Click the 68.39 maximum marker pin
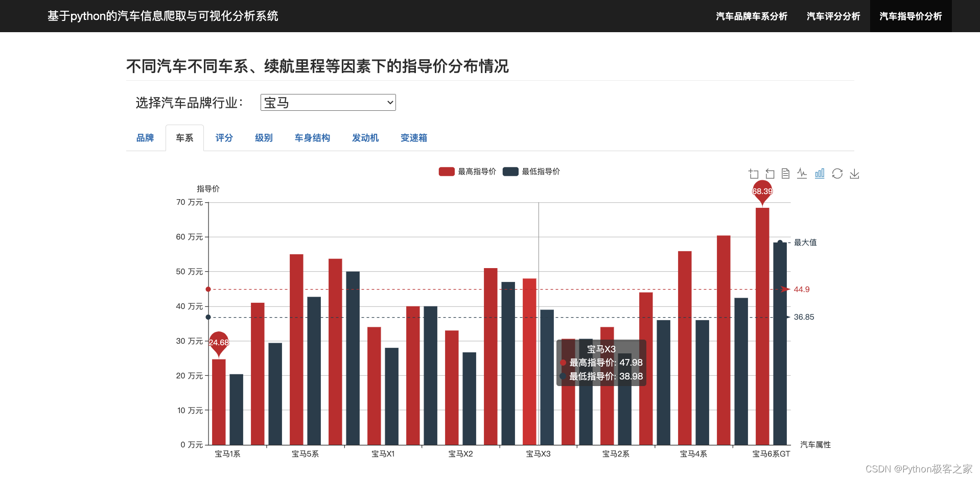 coord(762,192)
